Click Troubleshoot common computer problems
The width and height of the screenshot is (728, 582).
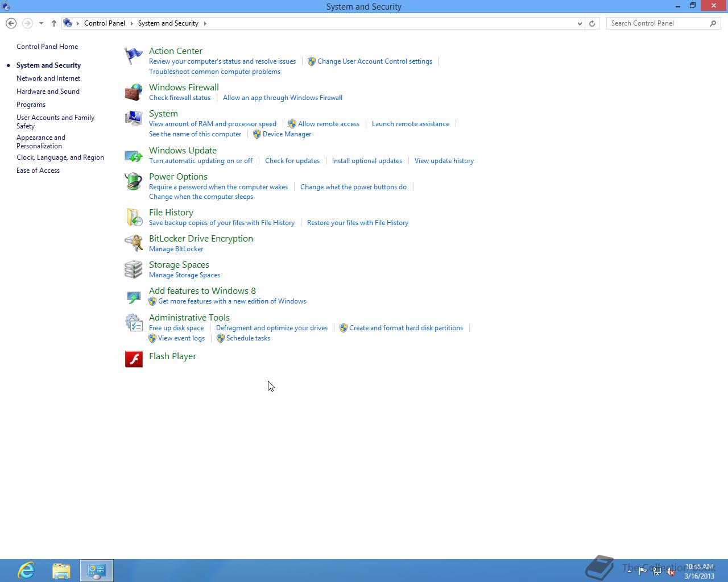(x=214, y=72)
